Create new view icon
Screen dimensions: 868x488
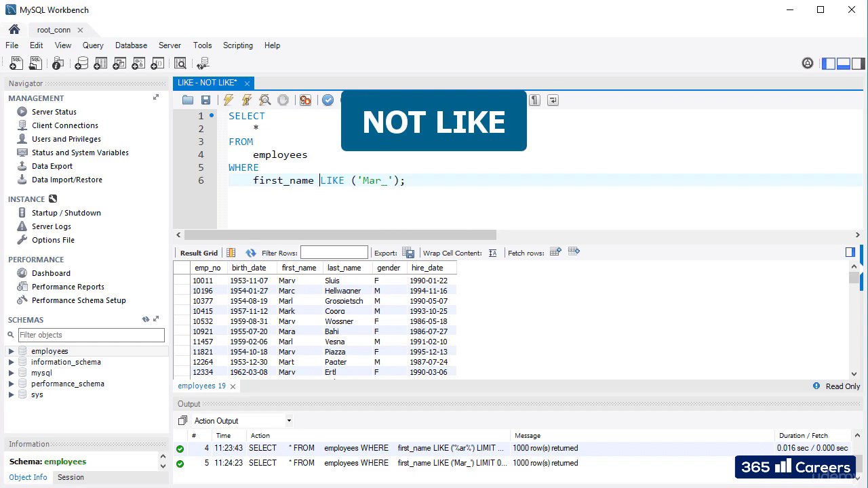pyautogui.click(x=119, y=64)
